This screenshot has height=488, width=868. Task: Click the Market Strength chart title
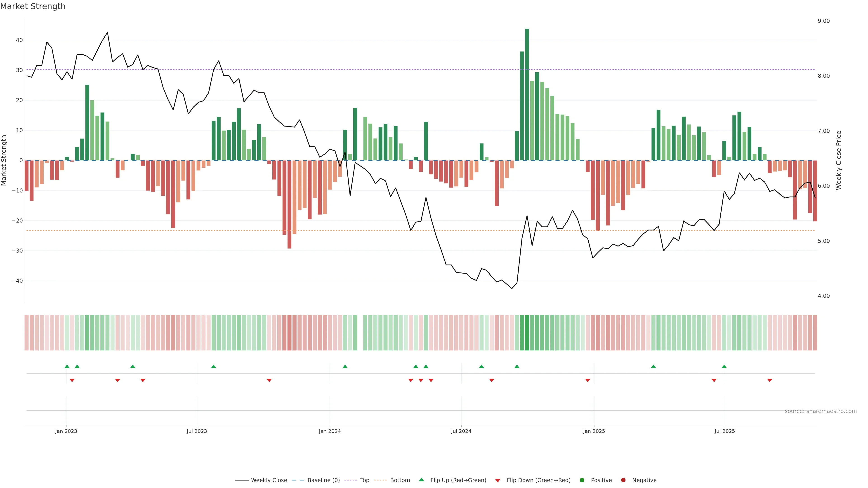coord(33,6)
